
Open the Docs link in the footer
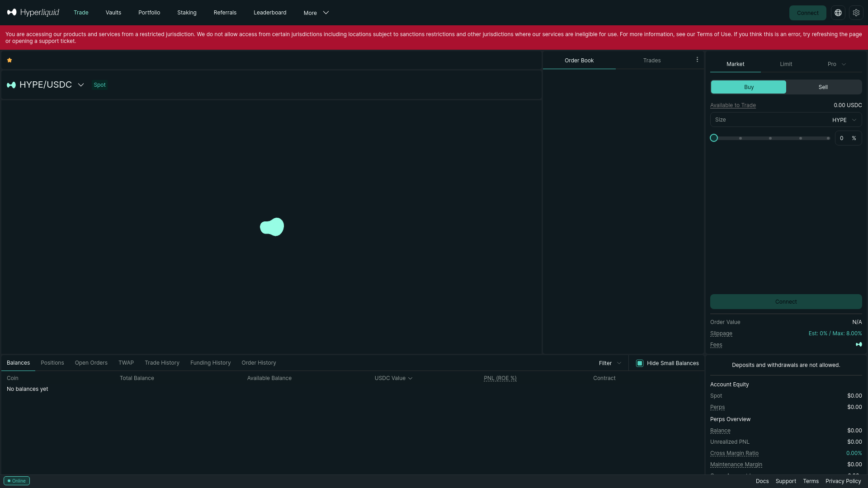tap(762, 481)
